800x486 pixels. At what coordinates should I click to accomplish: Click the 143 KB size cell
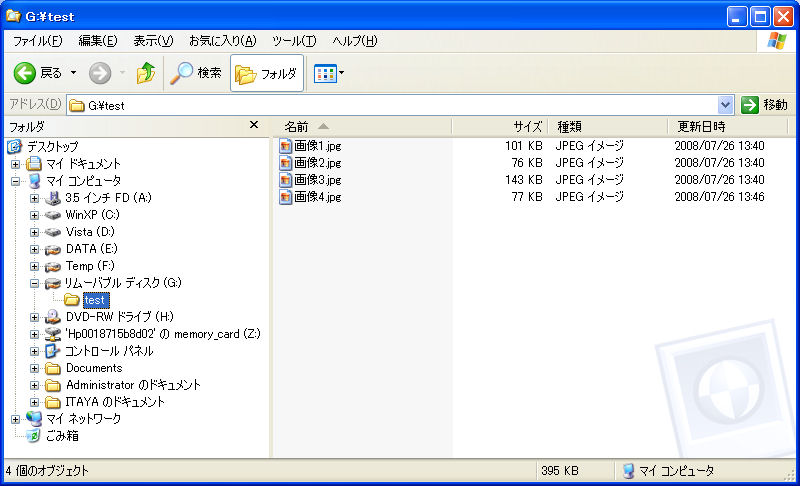[x=523, y=180]
